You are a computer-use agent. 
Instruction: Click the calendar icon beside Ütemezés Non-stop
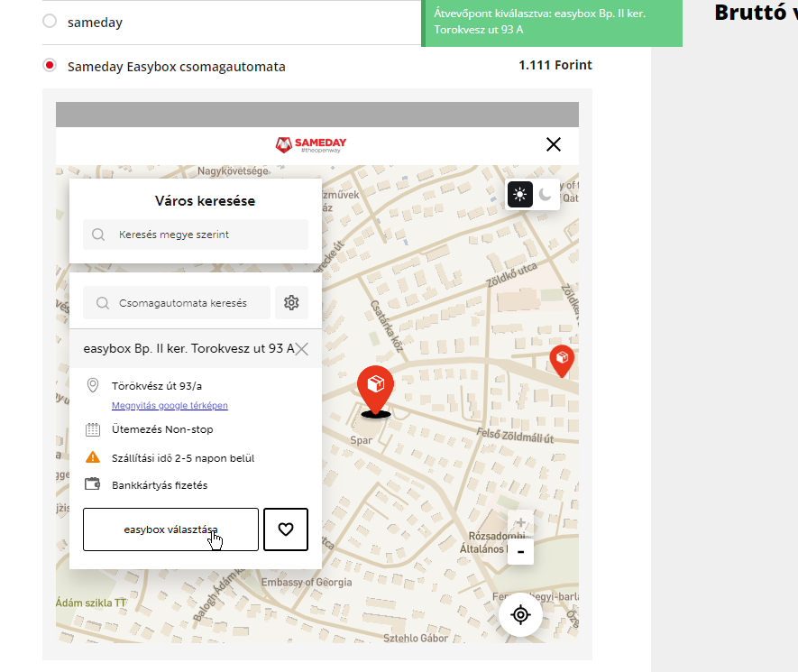pos(93,429)
